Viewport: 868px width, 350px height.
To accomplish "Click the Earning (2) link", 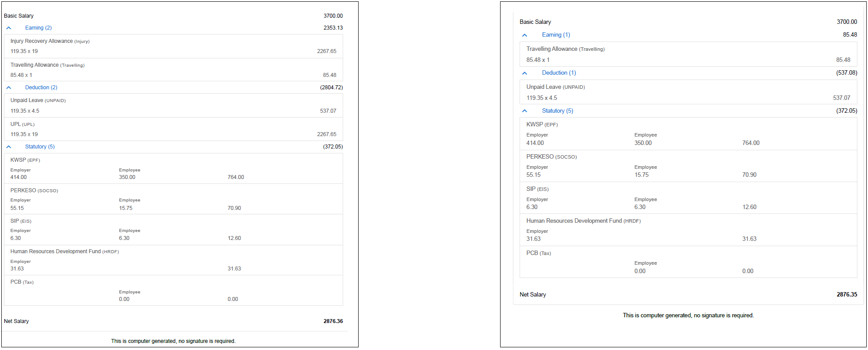I will [38, 28].
